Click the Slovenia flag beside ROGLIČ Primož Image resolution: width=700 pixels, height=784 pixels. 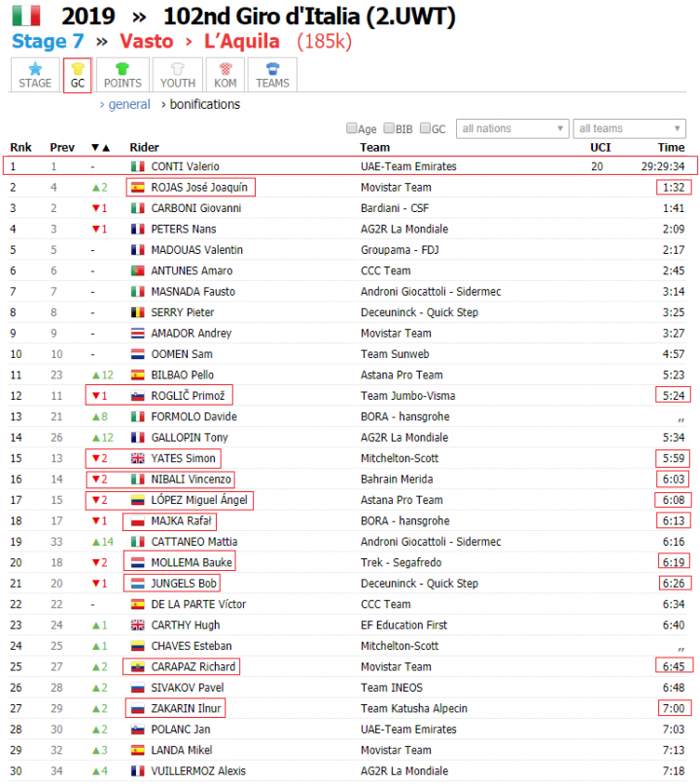[x=137, y=396]
